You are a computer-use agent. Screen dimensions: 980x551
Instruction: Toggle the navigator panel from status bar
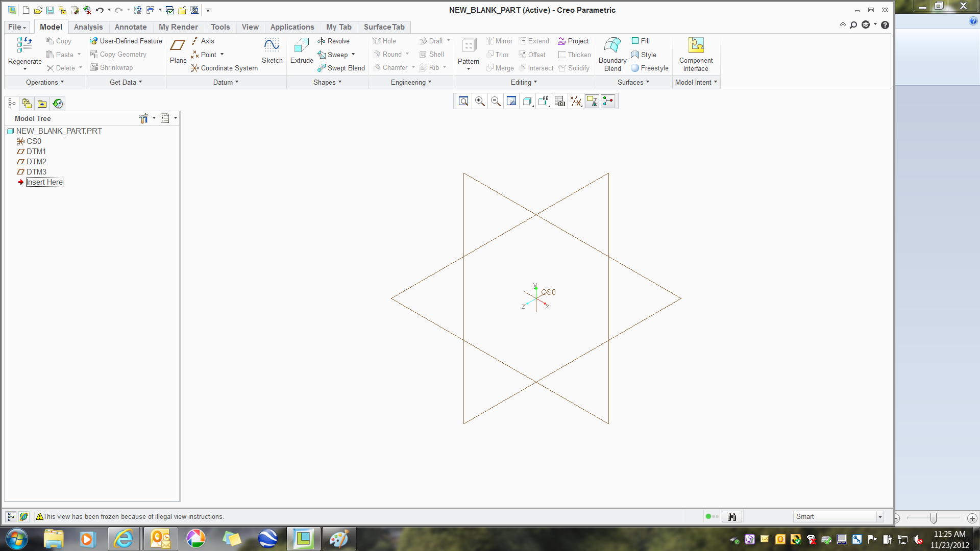pyautogui.click(x=11, y=517)
